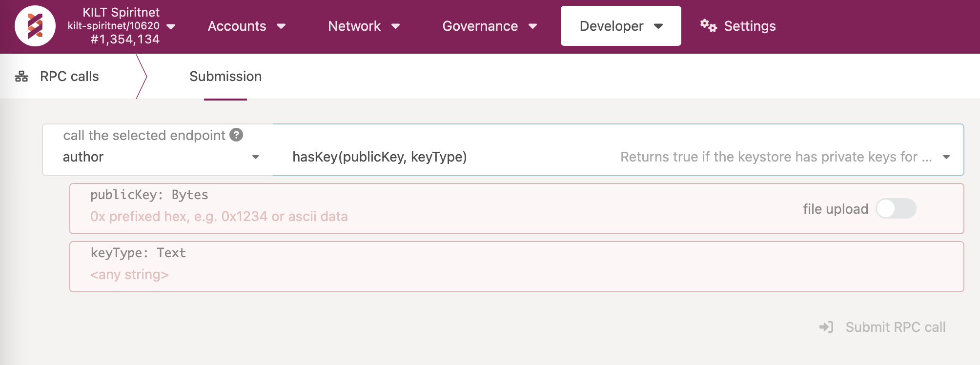Open the Network menu
The height and width of the screenshot is (365, 980).
[x=364, y=26]
